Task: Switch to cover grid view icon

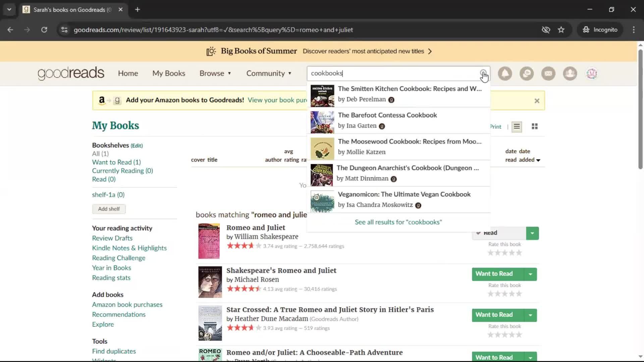Action: coord(535,126)
